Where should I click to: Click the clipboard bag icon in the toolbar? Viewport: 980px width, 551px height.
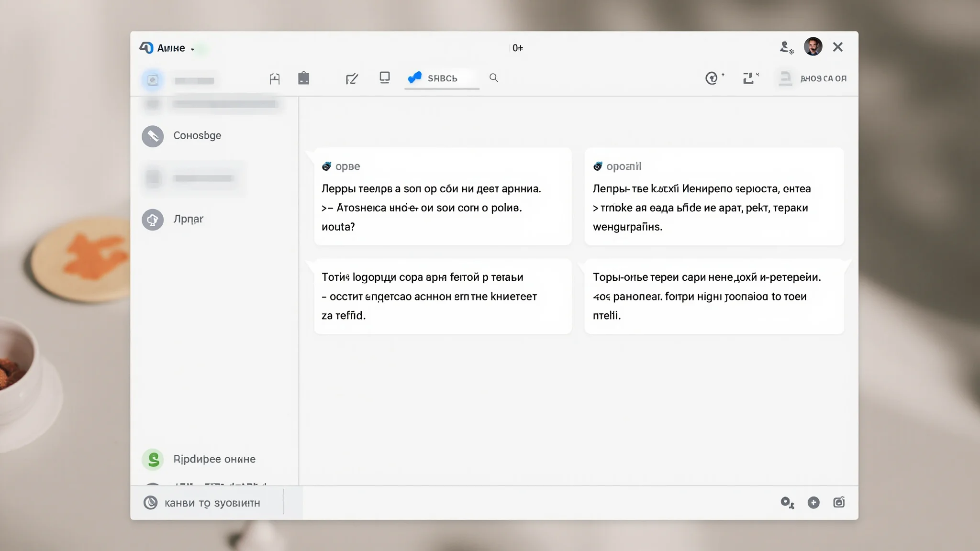pos(303,78)
